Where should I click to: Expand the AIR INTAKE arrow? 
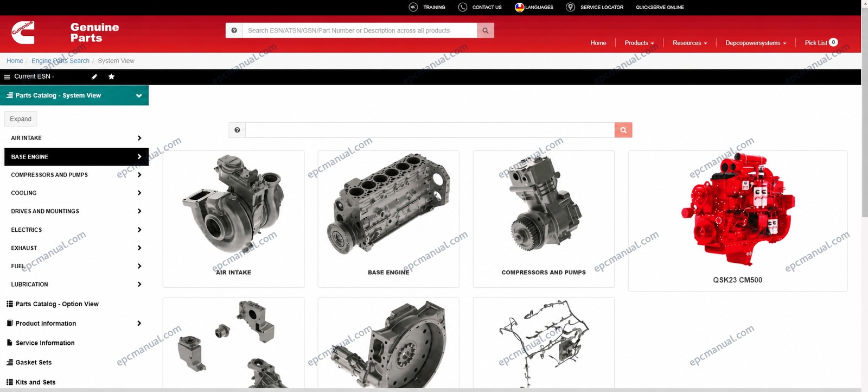tap(139, 138)
